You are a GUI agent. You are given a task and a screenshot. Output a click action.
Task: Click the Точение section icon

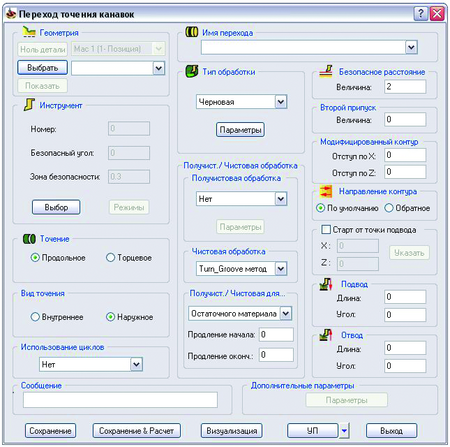tap(29, 239)
